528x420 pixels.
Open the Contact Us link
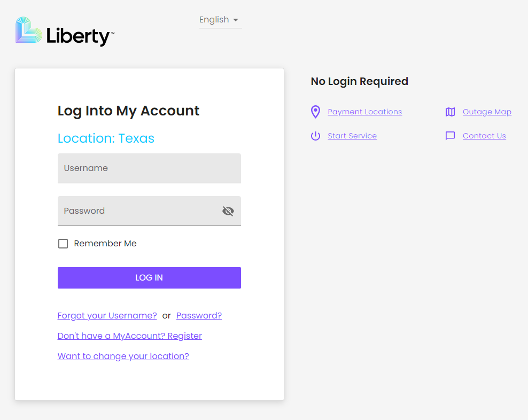484,136
